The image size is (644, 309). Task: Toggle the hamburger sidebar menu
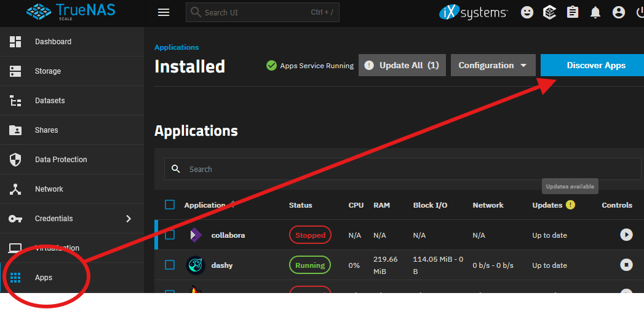(164, 13)
